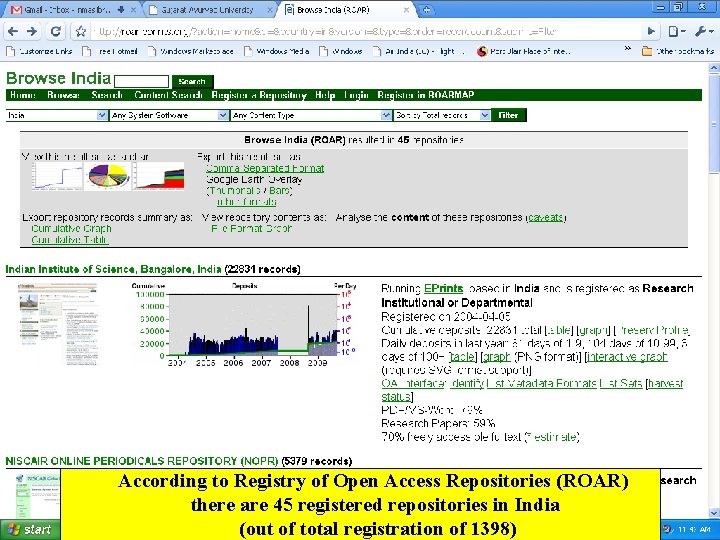Screen dimensions: 720x540
Task: Open Content Search menu item
Action: pyautogui.click(x=168, y=95)
